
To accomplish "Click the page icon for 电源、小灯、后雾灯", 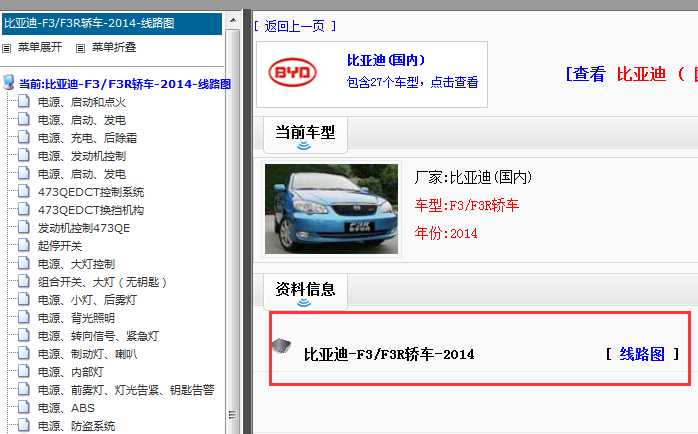I will point(24,299).
